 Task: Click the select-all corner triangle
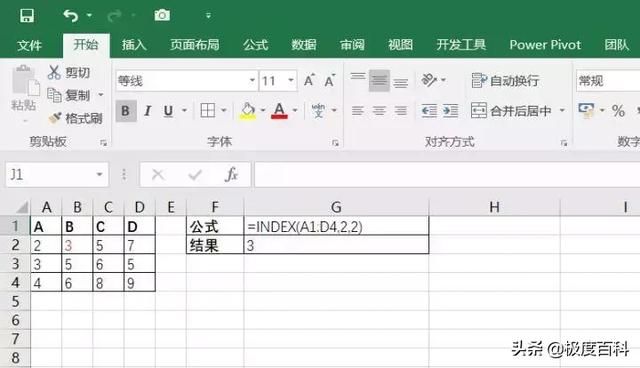[21, 208]
